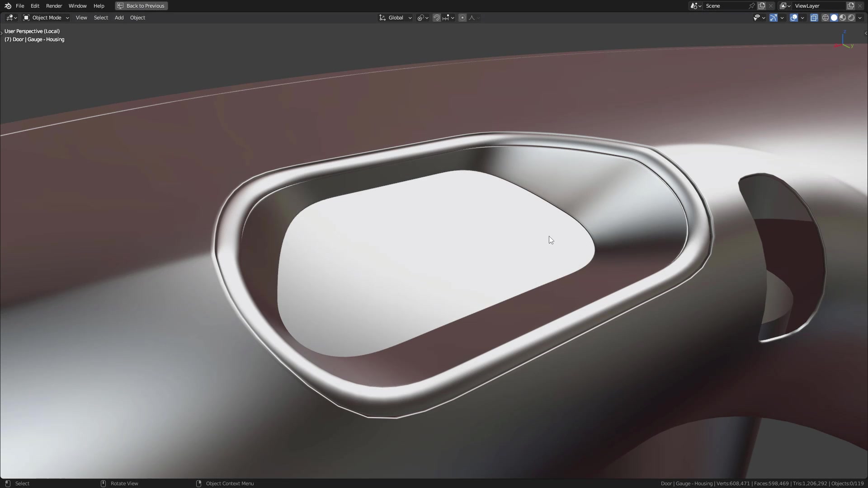Viewport: 868px width, 488px height.
Task: Open the File menu
Action: click(20, 6)
